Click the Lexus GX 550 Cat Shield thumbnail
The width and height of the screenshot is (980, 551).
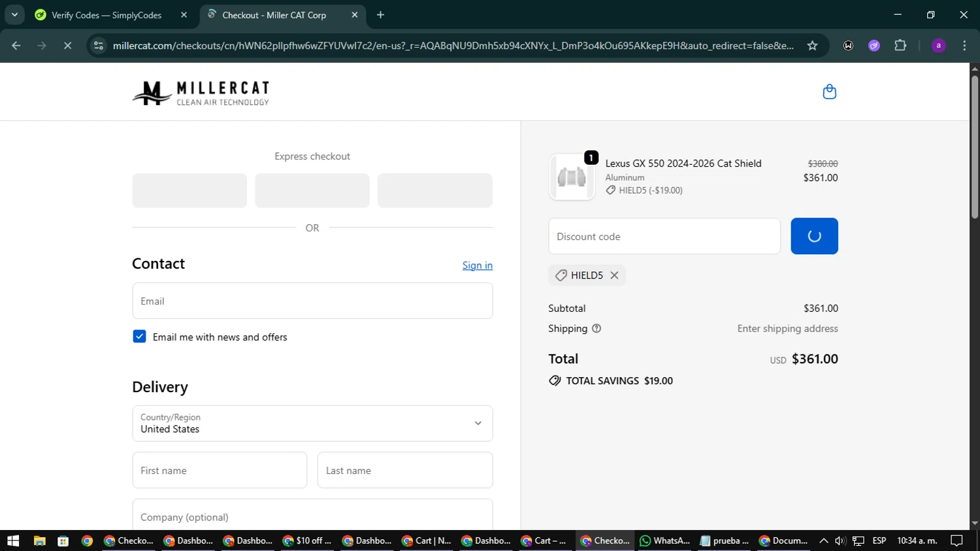pyautogui.click(x=572, y=177)
